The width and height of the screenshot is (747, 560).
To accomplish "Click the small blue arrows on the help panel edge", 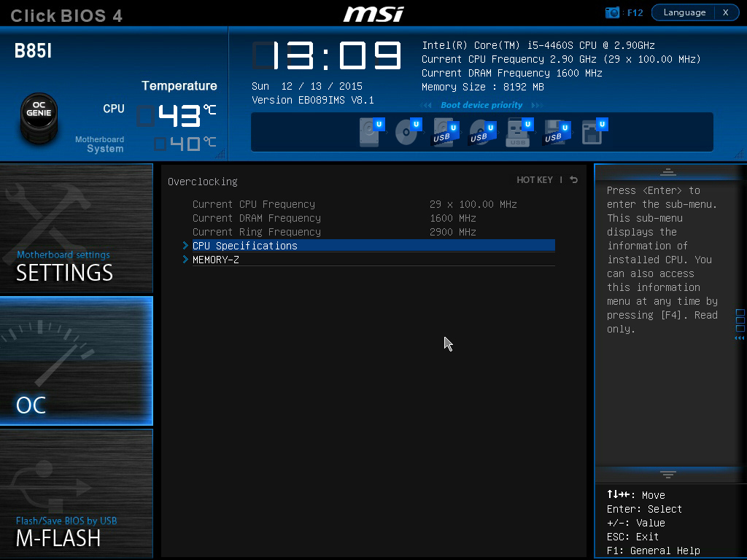I will [740, 338].
